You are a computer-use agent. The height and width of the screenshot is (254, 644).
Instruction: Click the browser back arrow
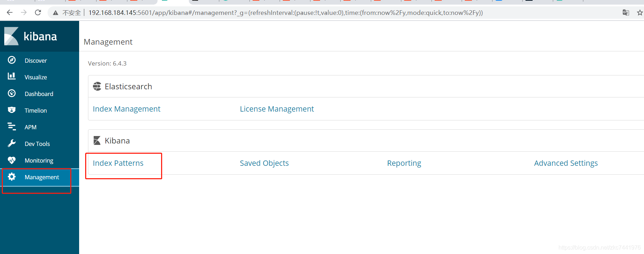[10, 13]
